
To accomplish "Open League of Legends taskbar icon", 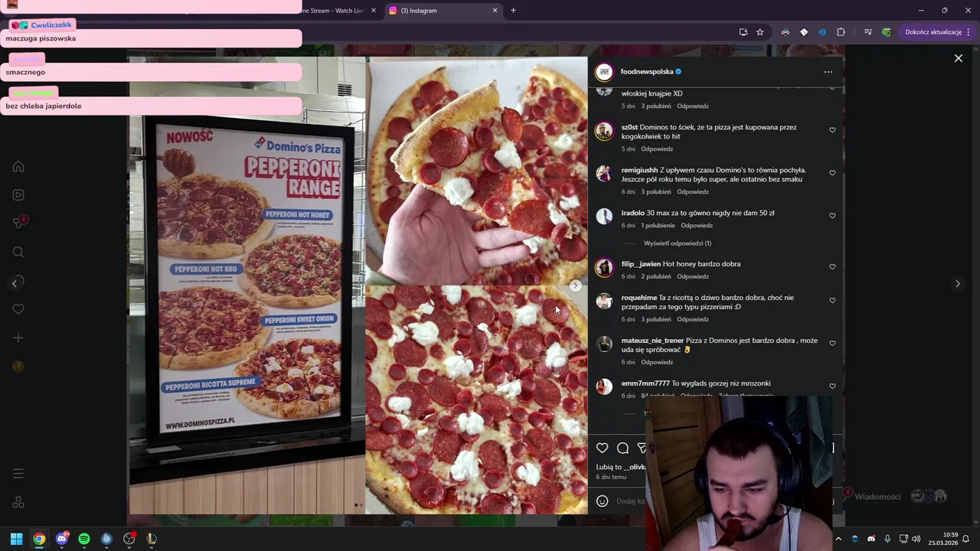I will 152,539.
